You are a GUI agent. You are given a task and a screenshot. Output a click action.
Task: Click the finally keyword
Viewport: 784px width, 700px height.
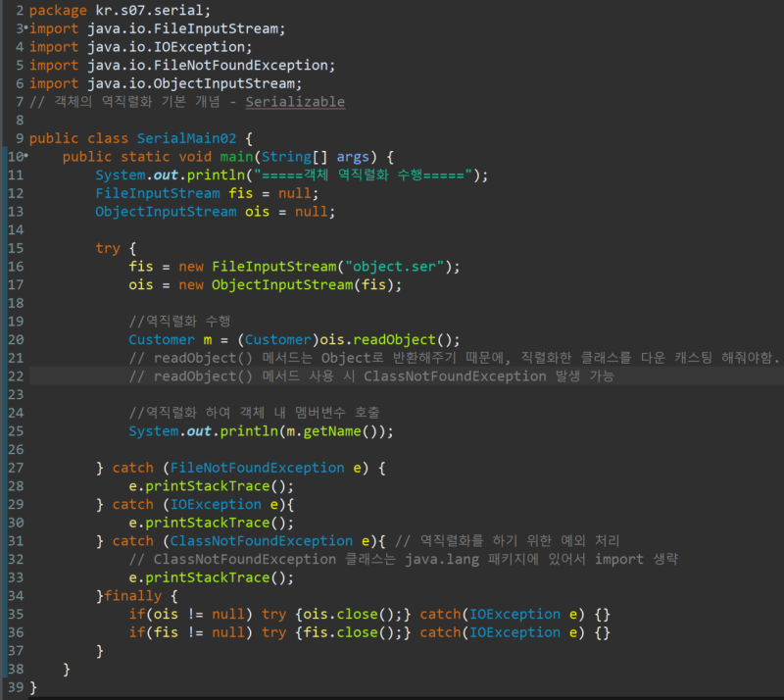(133, 596)
